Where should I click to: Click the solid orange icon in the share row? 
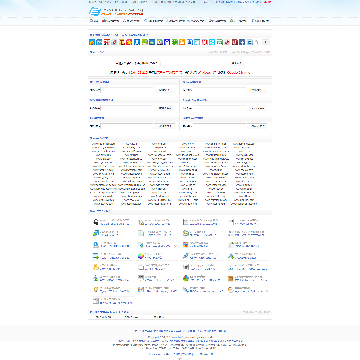182,42
